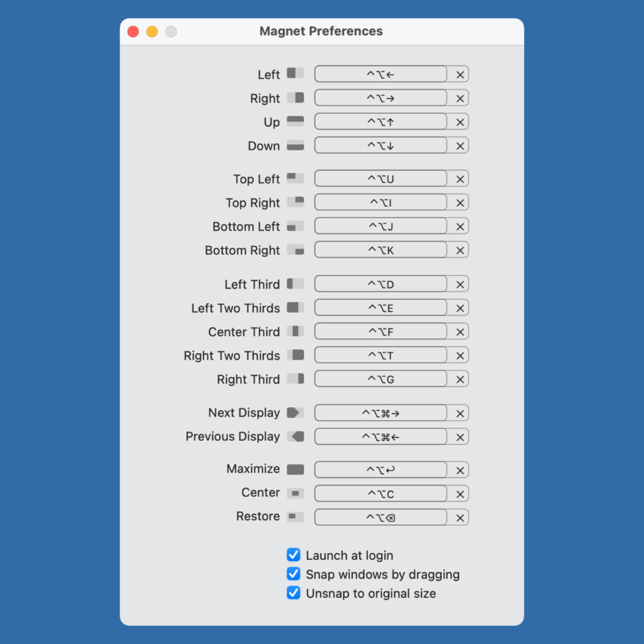Image resolution: width=644 pixels, height=644 pixels.
Task: Edit the Up shortcut field
Action: 380,122
